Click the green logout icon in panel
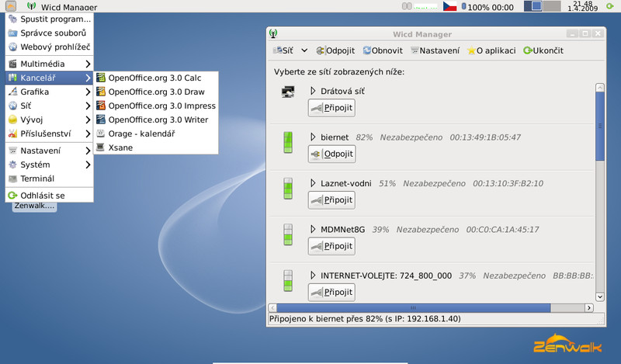This screenshot has height=364, width=621. (610, 6)
